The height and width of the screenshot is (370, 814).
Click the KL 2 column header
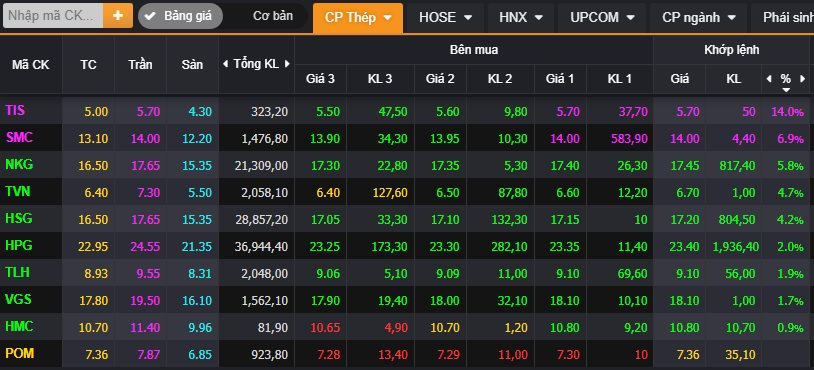(x=500, y=79)
